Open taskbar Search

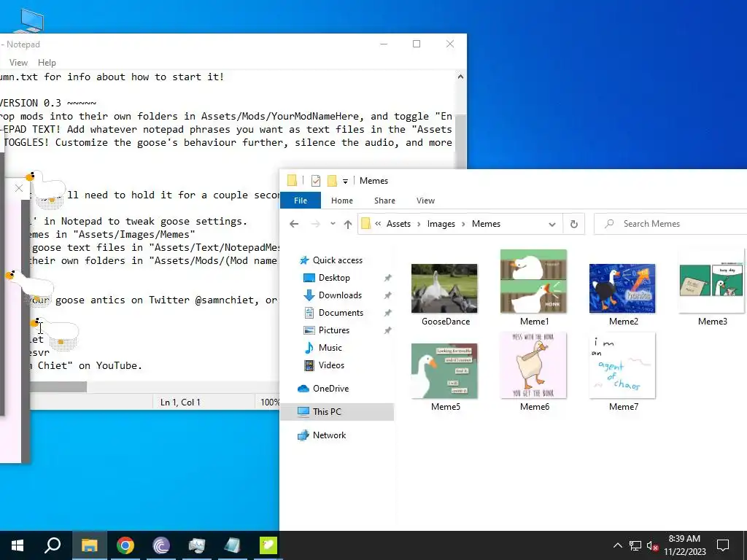53,545
